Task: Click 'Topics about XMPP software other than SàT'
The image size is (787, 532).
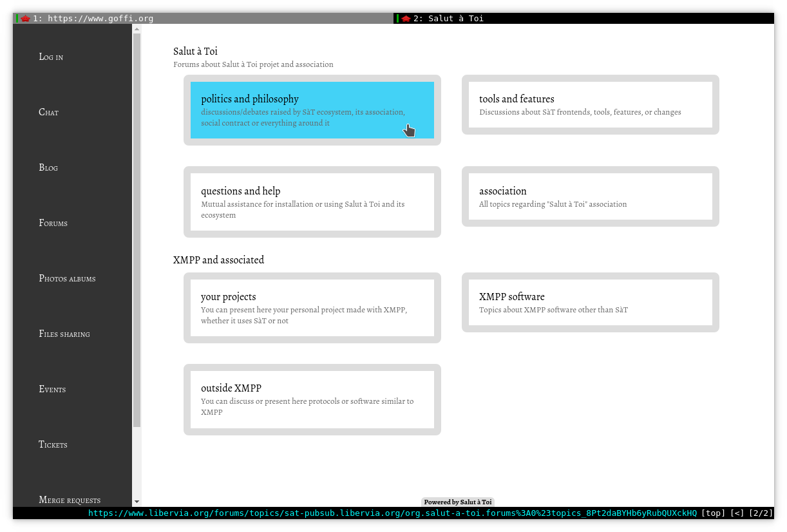Action: (553, 310)
